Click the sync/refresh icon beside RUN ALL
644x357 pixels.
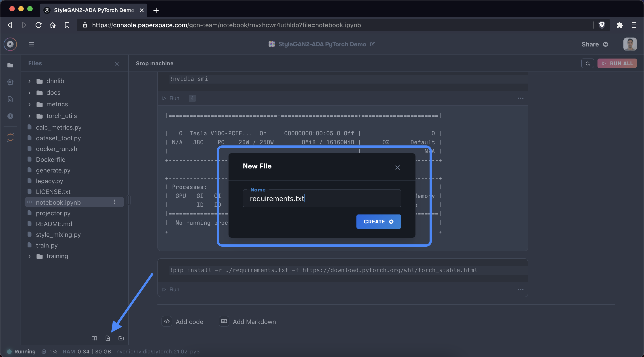587,63
